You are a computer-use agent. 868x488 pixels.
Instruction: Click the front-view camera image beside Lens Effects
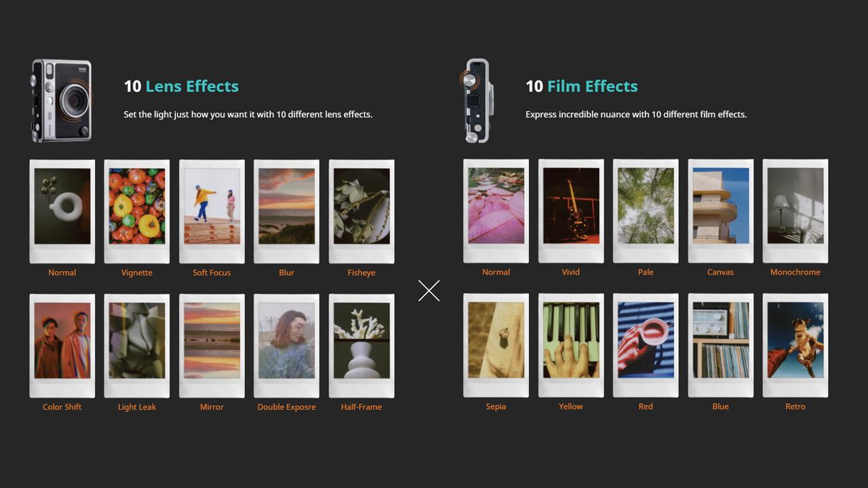61,100
